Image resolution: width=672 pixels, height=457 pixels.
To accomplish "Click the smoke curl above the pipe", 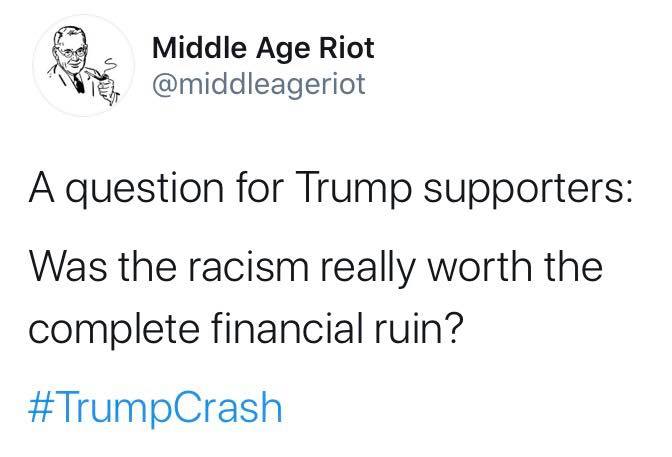I will [x=111, y=66].
